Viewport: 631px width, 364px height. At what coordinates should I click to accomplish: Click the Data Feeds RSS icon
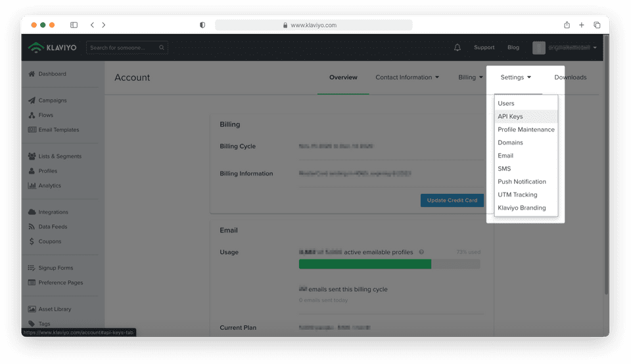32,227
